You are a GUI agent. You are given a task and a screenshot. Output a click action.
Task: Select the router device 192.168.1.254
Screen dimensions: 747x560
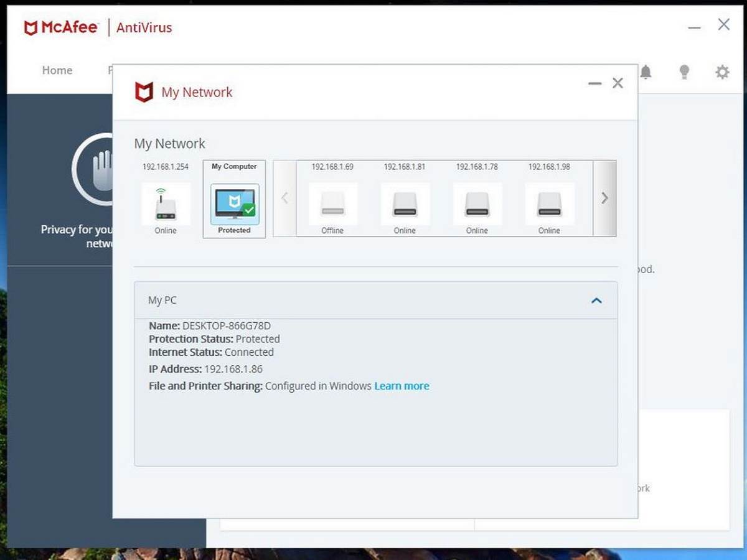[x=166, y=199]
